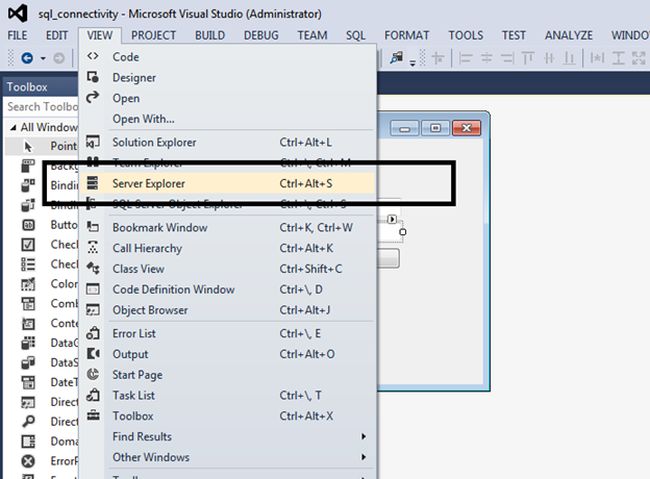Image resolution: width=650 pixels, height=479 pixels.
Task: Open the FILE menu
Action: [17, 35]
